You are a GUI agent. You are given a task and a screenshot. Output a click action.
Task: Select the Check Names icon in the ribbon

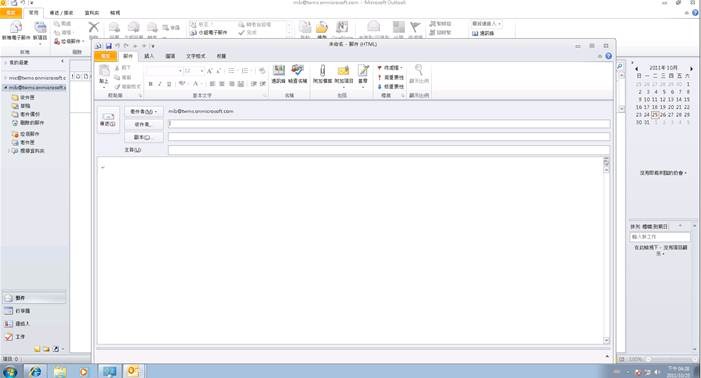[297, 74]
